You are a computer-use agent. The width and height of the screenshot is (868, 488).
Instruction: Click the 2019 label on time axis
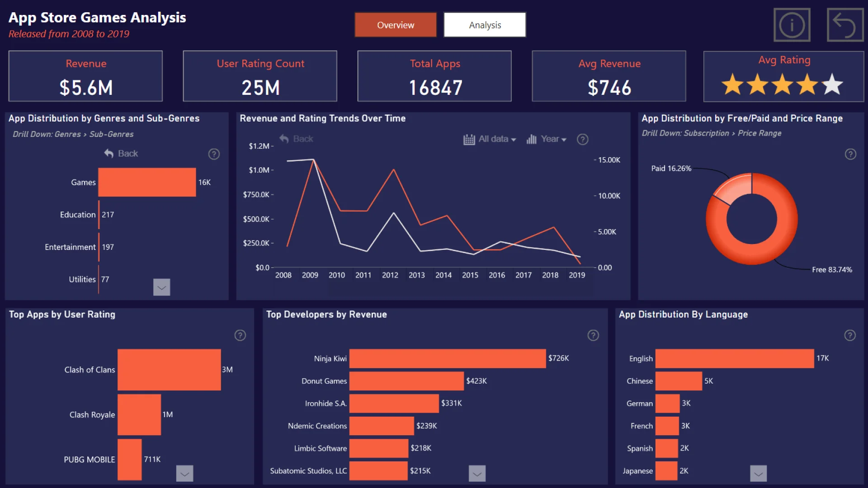tap(577, 275)
